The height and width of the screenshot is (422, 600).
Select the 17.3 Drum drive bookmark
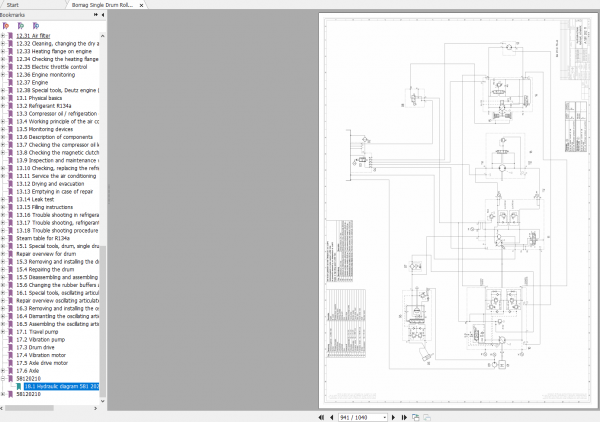[35, 347]
